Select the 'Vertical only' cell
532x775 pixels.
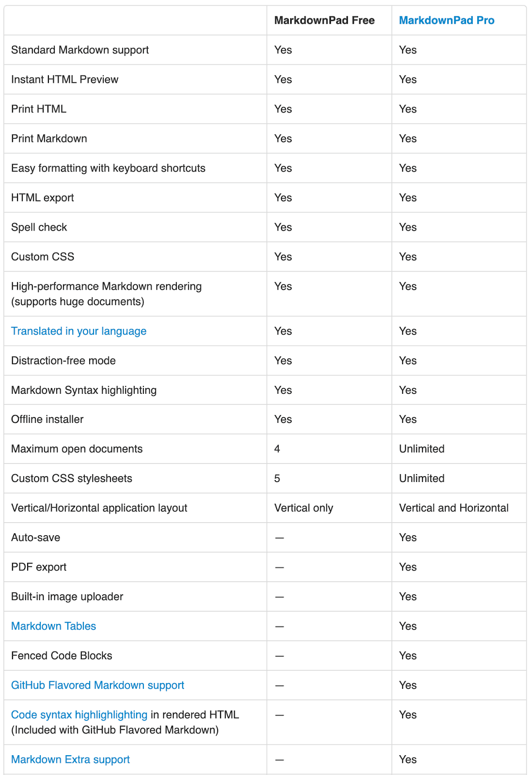(x=303, y=508)
